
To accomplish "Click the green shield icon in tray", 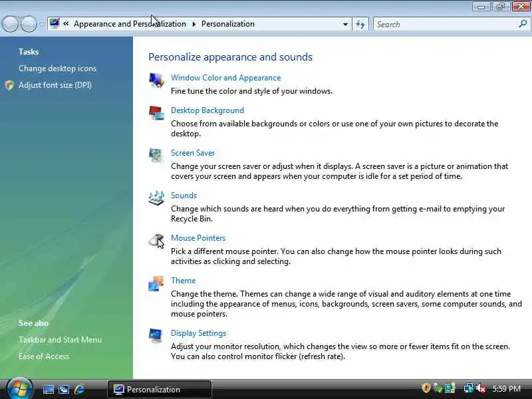I will (438, 388).
